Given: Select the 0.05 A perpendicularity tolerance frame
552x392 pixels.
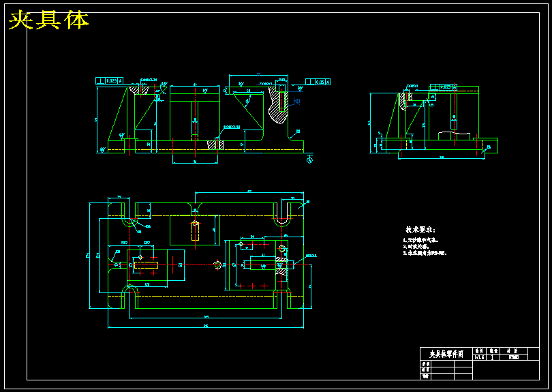Looking at the screenshot, I should pyautogui.click(x=318, y=82).
